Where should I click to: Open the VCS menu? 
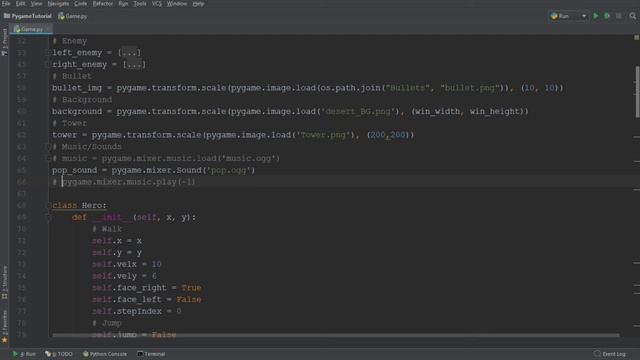157,4
